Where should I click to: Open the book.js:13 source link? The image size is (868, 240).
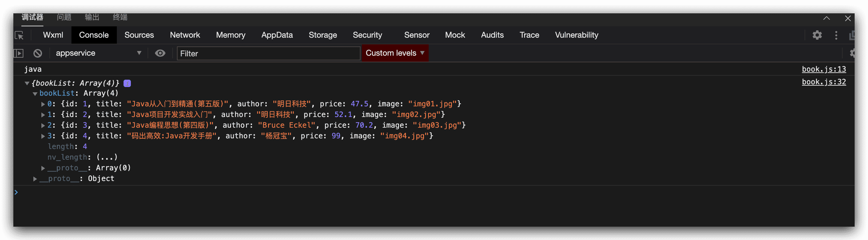tap(824, 69)
